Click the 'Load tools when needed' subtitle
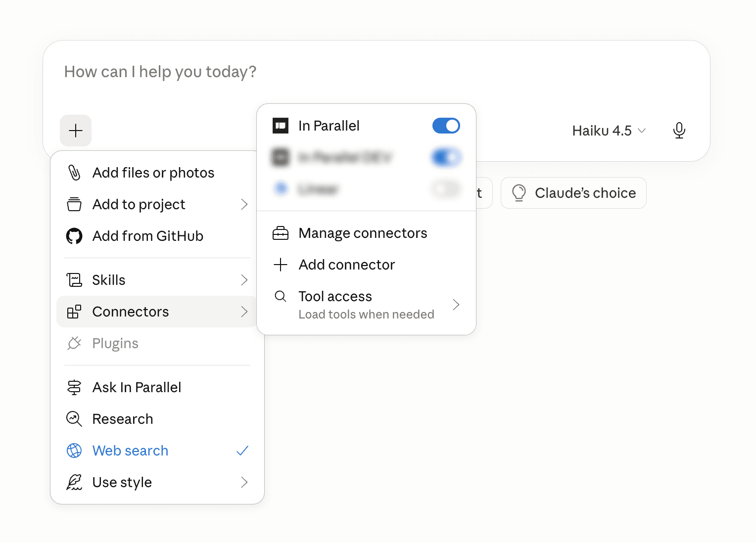The height and width of the screenshot is (543, 756). 367,315
